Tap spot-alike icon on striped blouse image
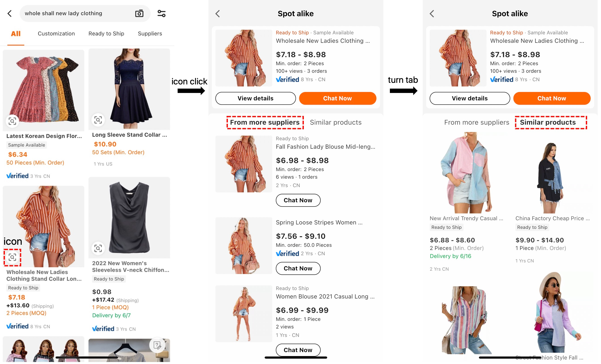Image resolution: width=601 pixels, height=364 pixels. 12,257
